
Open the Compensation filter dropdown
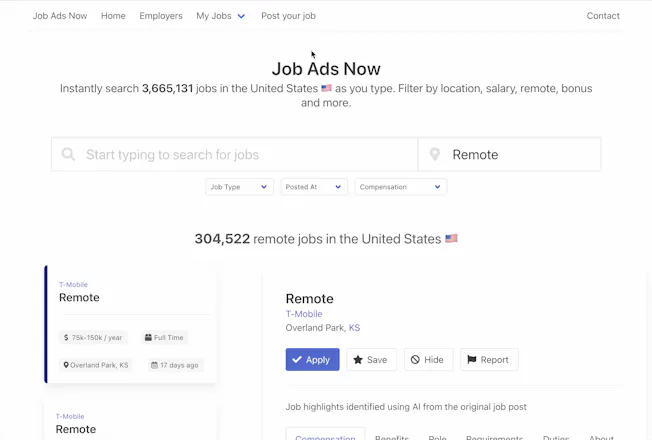(x=401, y=187)
